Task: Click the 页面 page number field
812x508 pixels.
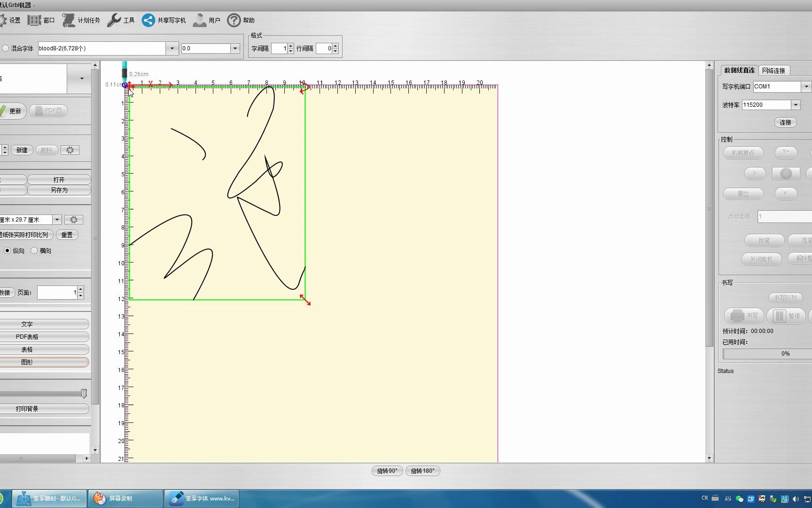Action: pyautogui.click(x=57, y=293)
